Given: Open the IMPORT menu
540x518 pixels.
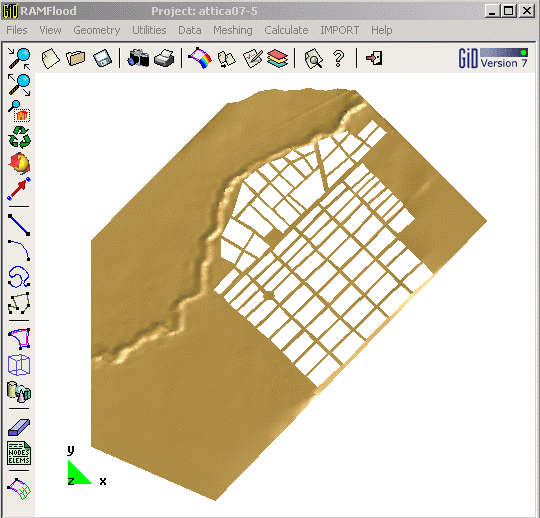Looking at the screenshot, I should (x=340, y=30).
